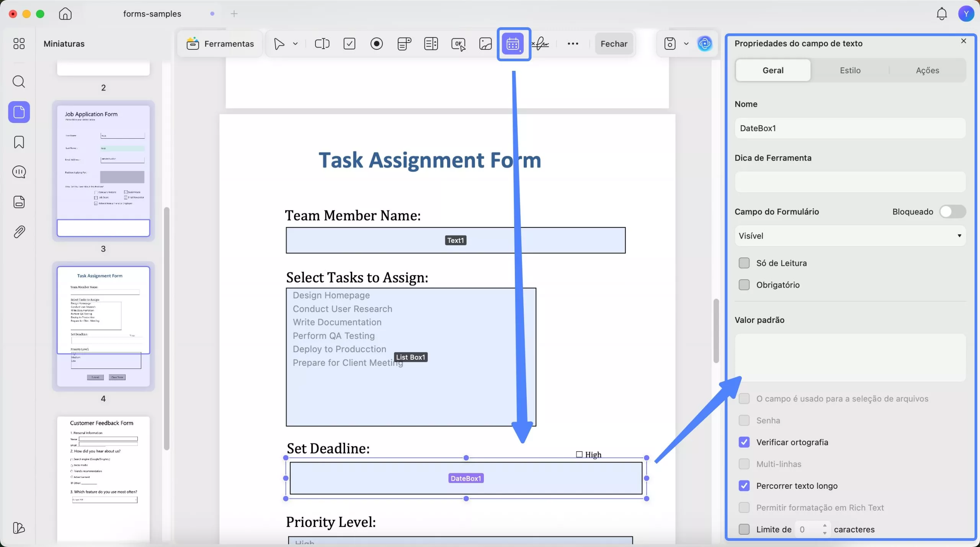The height and width of the screenshot is (547, 980).
Task: Select the date field tool
Action: [513, 44]
